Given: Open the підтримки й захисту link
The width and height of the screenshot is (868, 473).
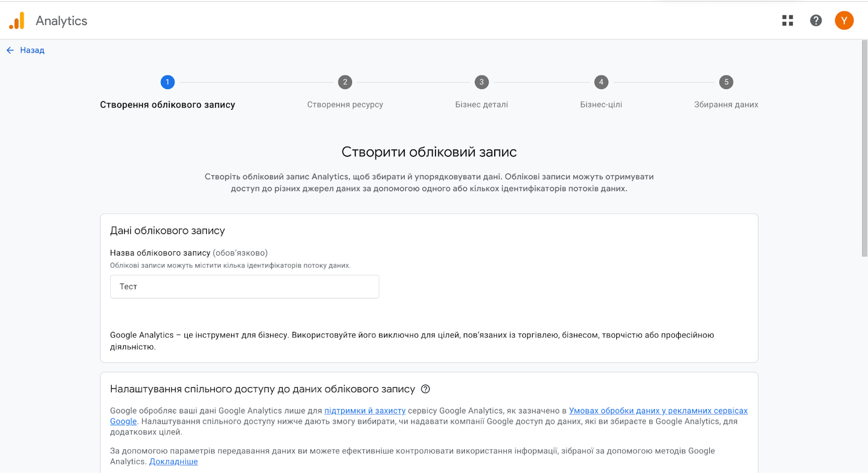Looking at the screenshot, I should (x=365, y=411).
